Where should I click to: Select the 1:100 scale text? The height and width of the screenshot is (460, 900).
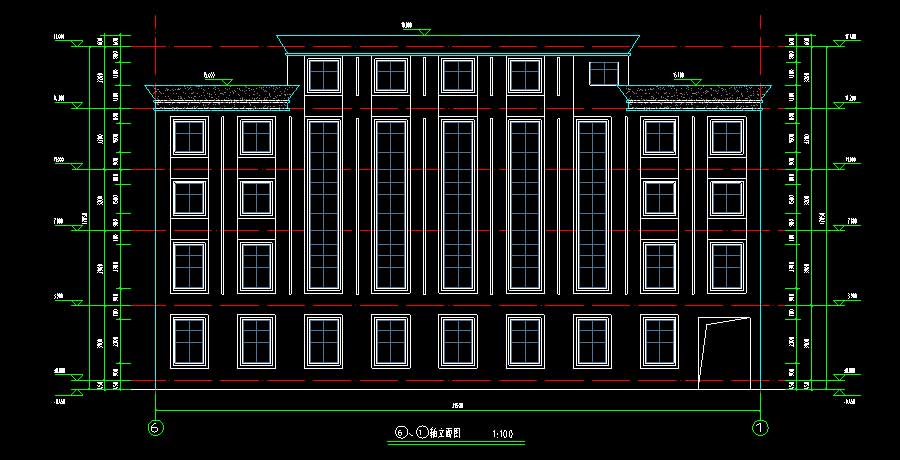coord(502,434)
